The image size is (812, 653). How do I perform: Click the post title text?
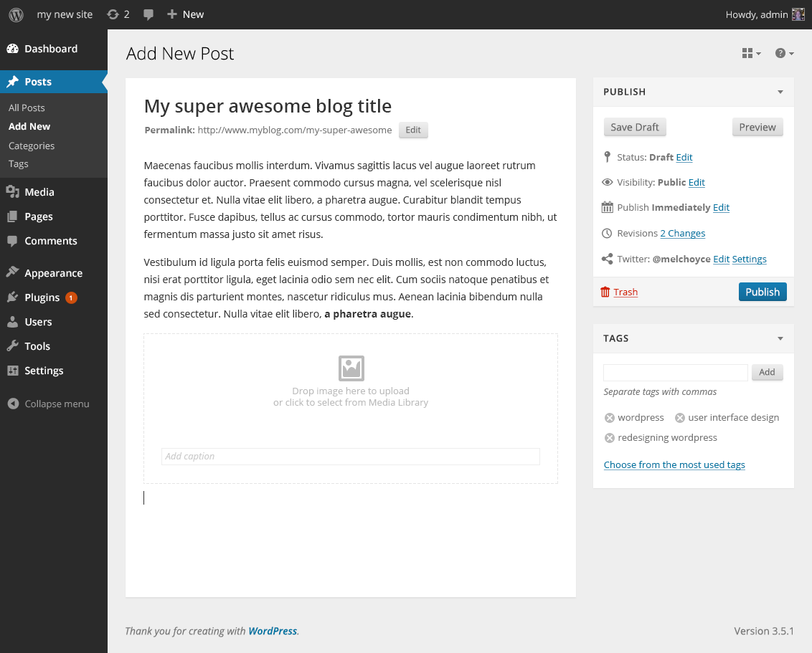point(268,106)
